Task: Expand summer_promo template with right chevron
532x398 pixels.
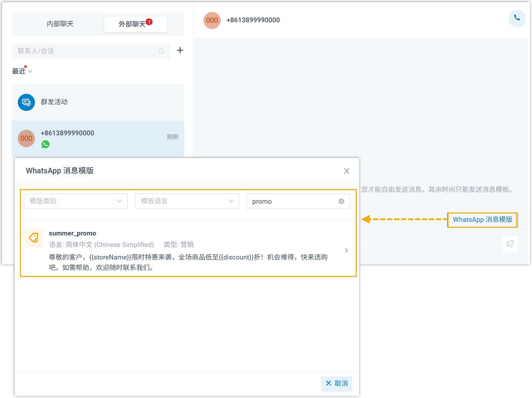Action: point(346,250)
